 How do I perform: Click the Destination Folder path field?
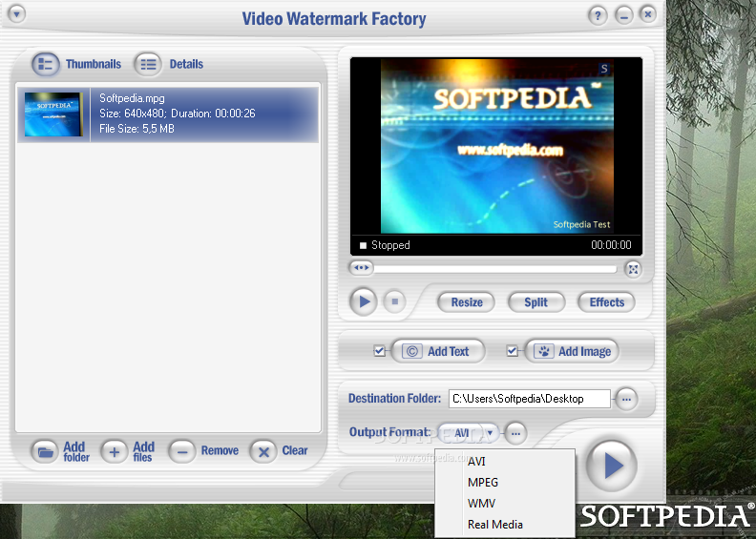(x=530, y=399)
